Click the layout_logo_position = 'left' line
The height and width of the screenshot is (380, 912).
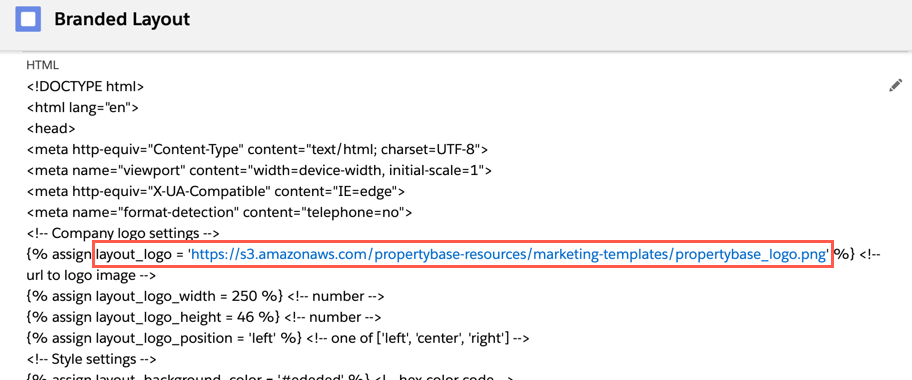(277, 338)
